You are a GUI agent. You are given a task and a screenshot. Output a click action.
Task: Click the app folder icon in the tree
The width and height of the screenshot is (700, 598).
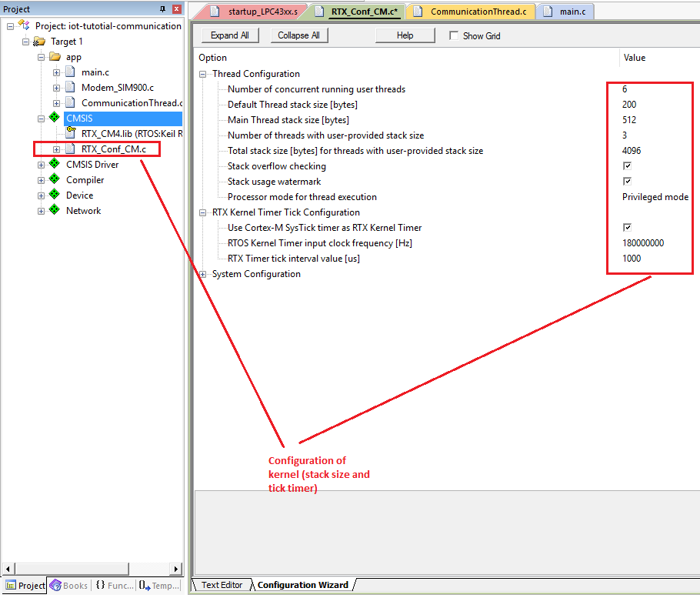pyautogui.click(x=54, y=57)
